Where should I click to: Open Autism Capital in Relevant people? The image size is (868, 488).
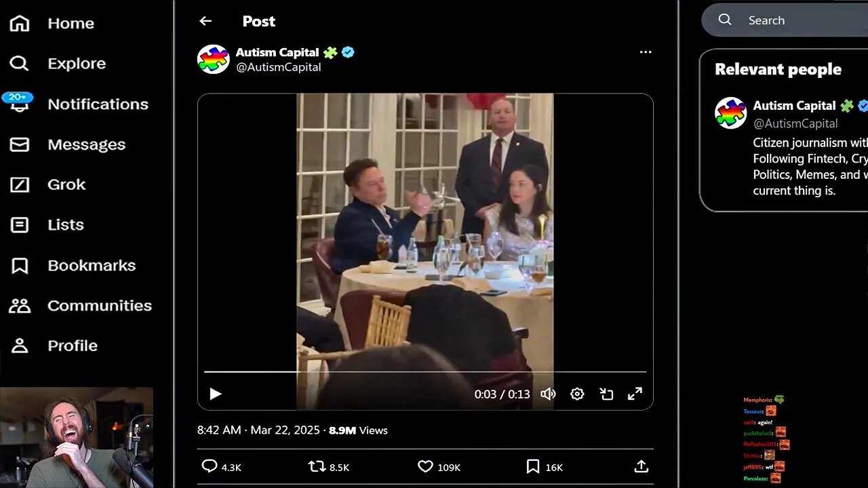click(794, 106)
